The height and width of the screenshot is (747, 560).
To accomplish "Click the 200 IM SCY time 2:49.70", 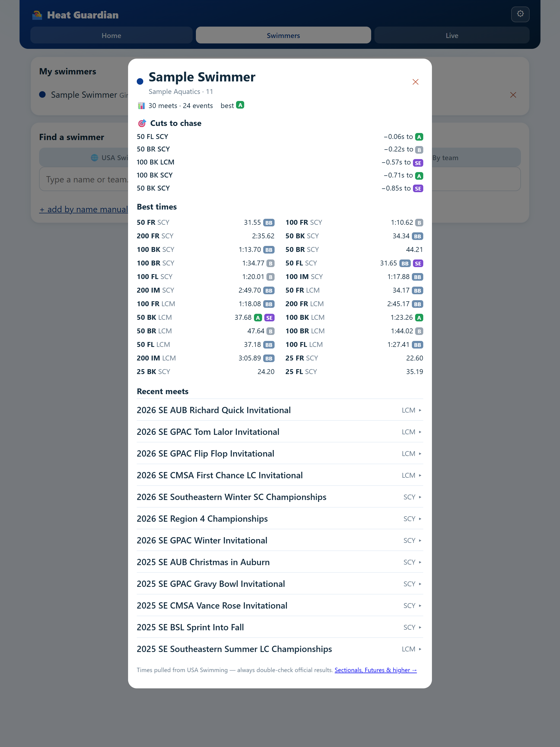I will (x=249, y=290).
